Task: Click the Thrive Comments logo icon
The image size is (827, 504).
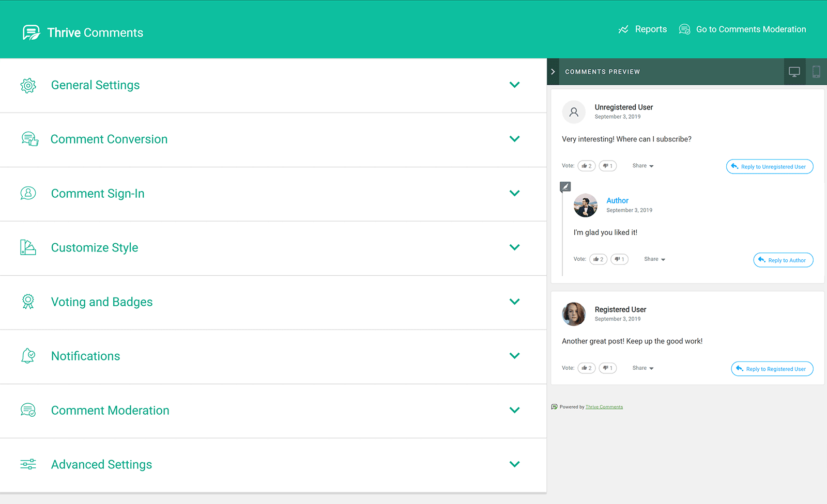Action: [31, 33]
